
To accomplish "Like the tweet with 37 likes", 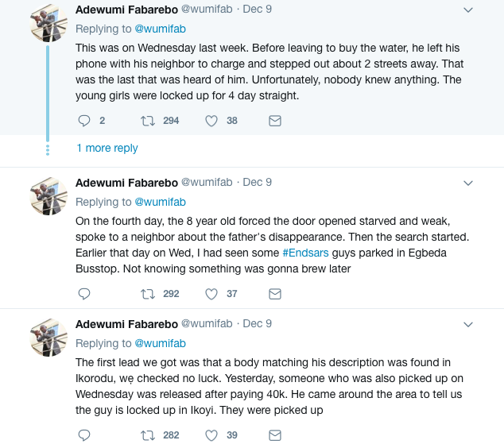I will pyautogui.click(x=211, y=294).
